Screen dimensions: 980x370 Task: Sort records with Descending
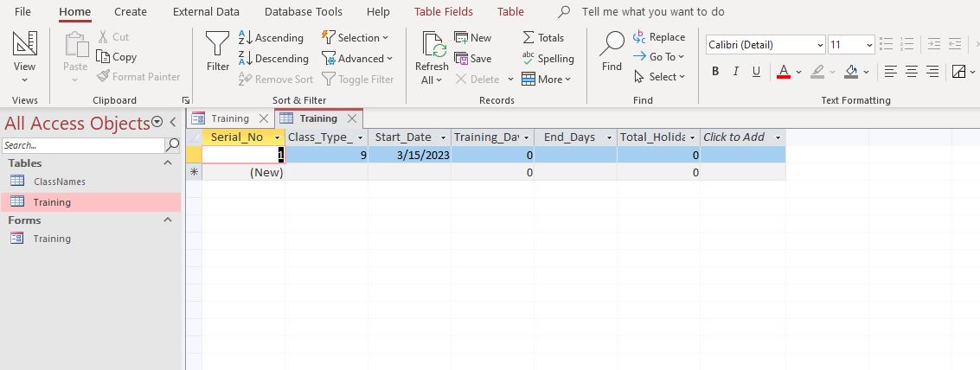pos(272,59)
